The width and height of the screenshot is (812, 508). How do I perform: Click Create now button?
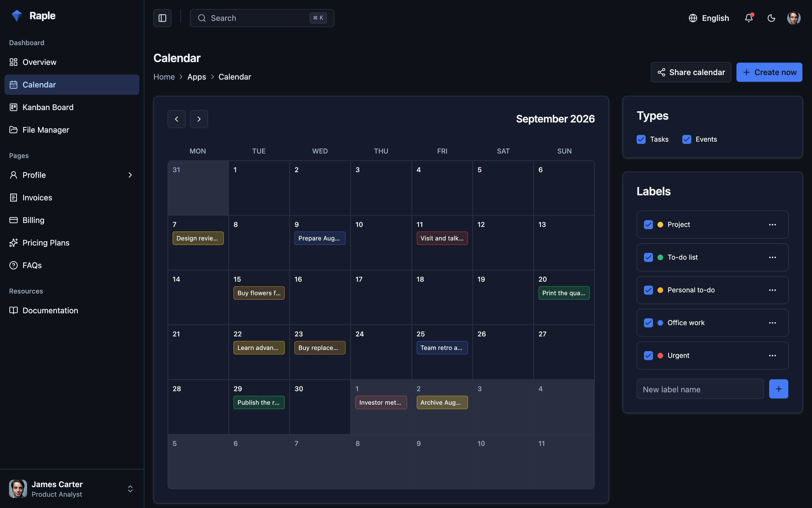click(769, 72)
